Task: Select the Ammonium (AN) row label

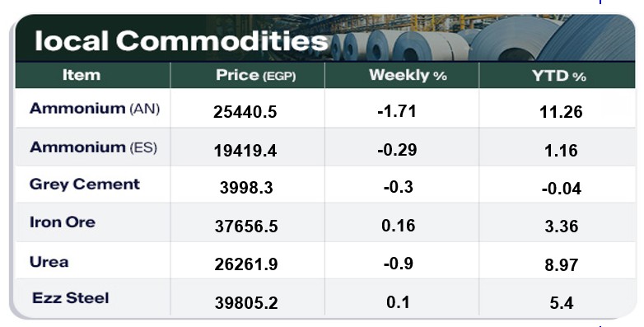Action: tap(95, 109)
